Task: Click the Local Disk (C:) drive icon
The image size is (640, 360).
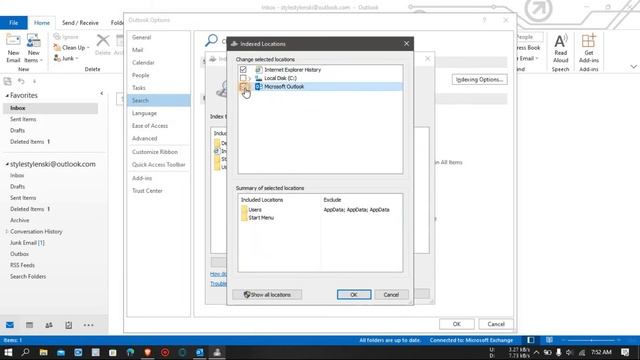Action: pyautogui.click(x=258, y=78)
